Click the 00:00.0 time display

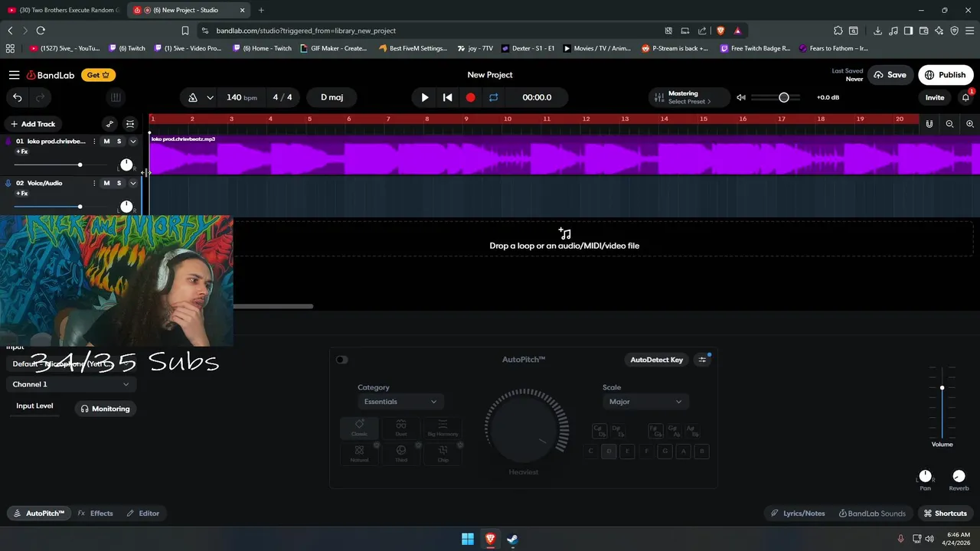coord(537,97)
